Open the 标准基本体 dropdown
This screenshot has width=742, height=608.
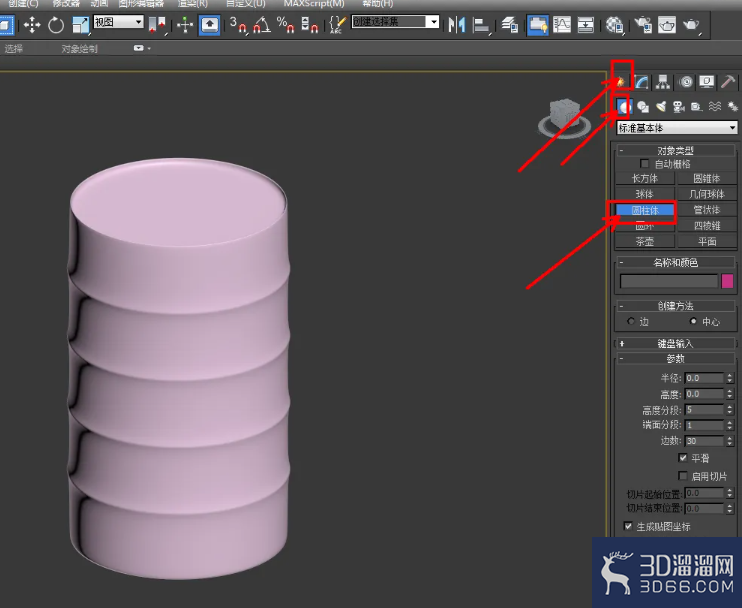coord(677,127)
